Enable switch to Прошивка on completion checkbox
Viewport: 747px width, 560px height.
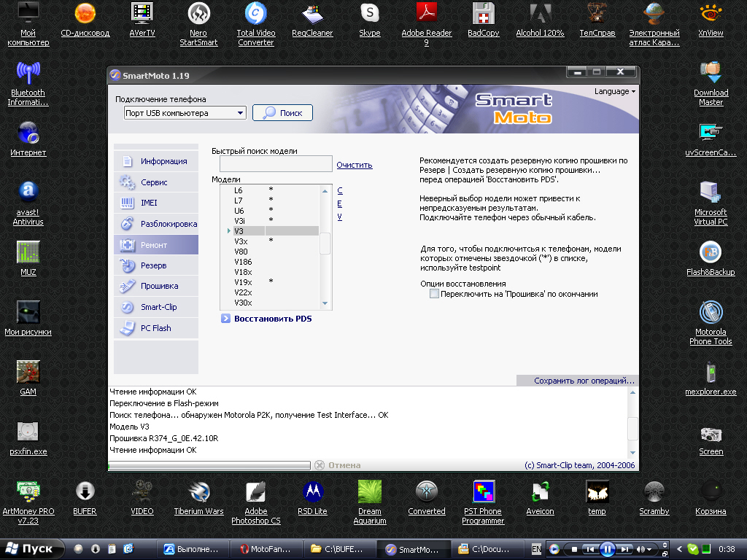pyautogui.click(x=434, y=294)
